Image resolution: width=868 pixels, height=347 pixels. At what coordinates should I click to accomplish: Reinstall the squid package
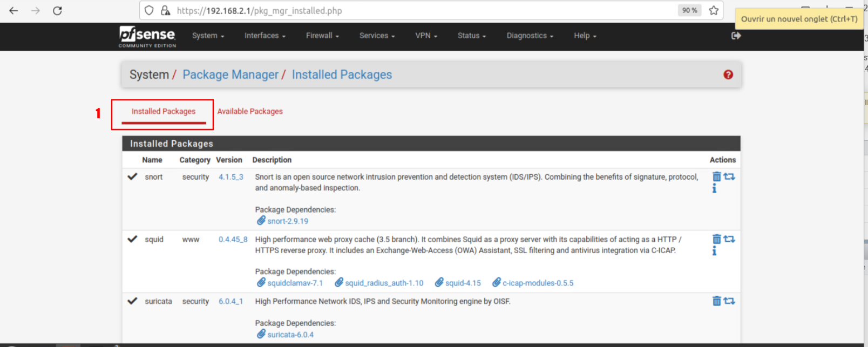coord(729,239)
